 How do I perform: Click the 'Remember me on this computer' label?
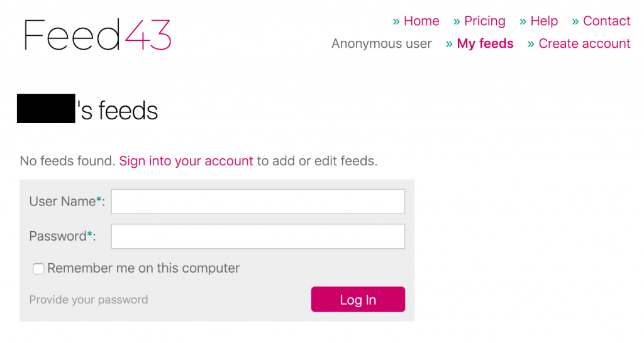pyautogui.click(x=143, y=268)
